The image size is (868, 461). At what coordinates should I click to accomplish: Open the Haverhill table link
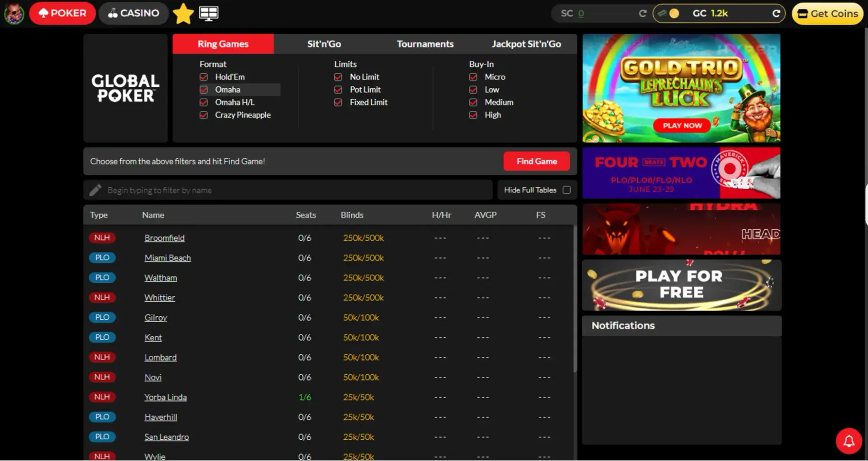click(161, 417)
